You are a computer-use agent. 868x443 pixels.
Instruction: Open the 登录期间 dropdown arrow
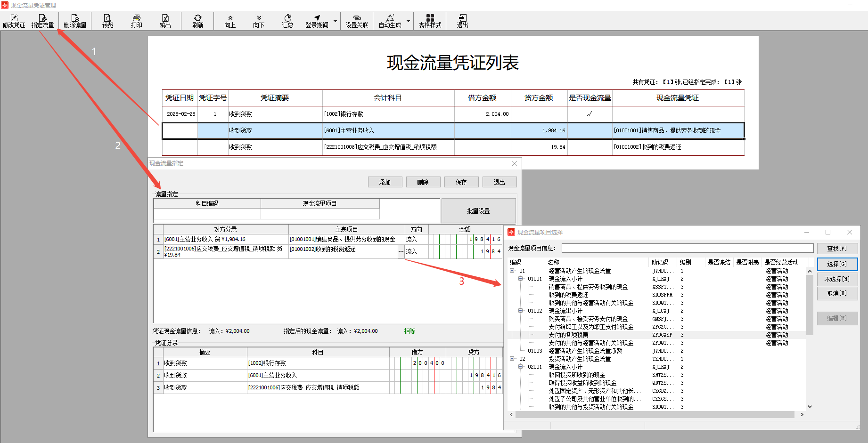pos(335,21)
